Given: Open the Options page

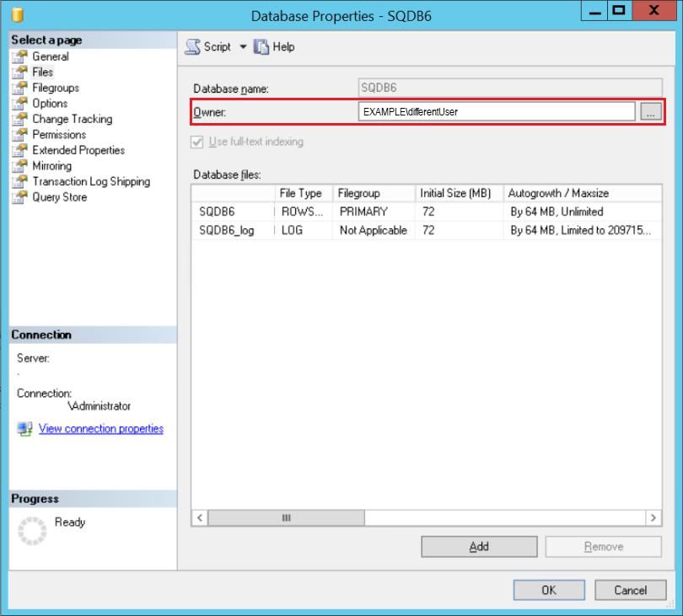Looking at the screenshot, I should 50,104.
